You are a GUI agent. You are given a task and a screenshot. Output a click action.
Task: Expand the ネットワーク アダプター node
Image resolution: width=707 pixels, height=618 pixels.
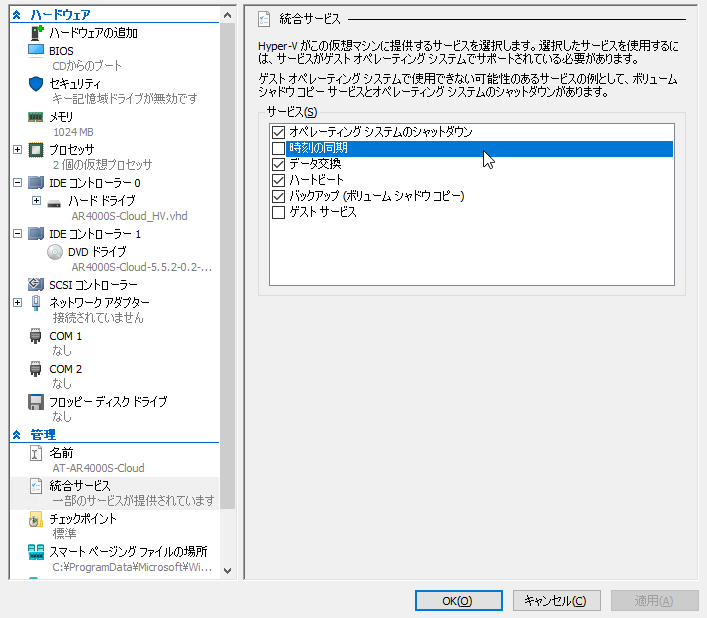pos(18,302)
